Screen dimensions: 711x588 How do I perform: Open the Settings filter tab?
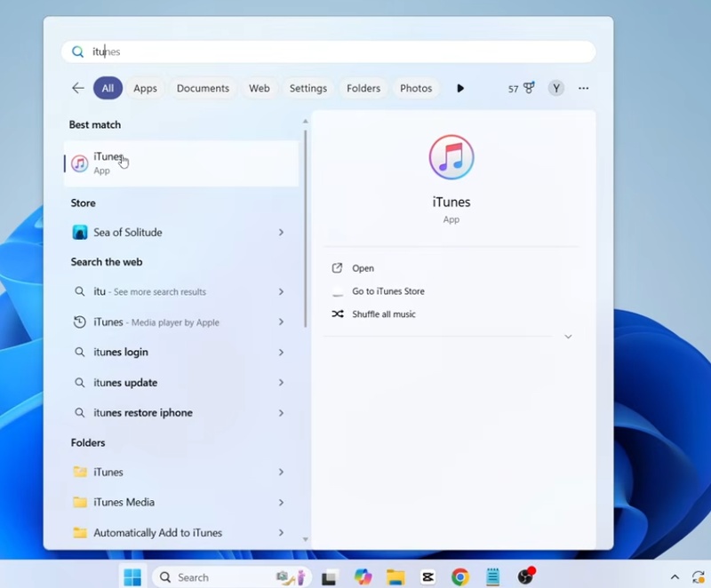pos(308,88)
